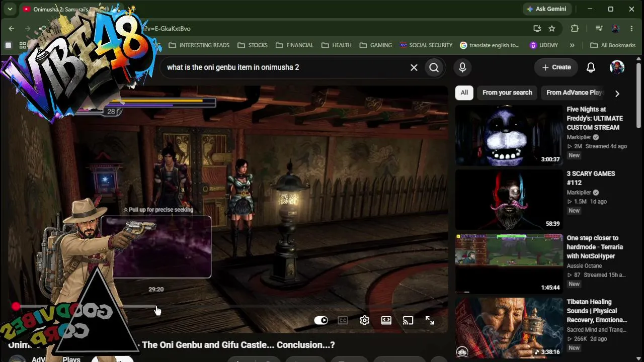Open the GAMING bookmark folder
This screenshot has width=644, height=362.
tap(375, 45)
